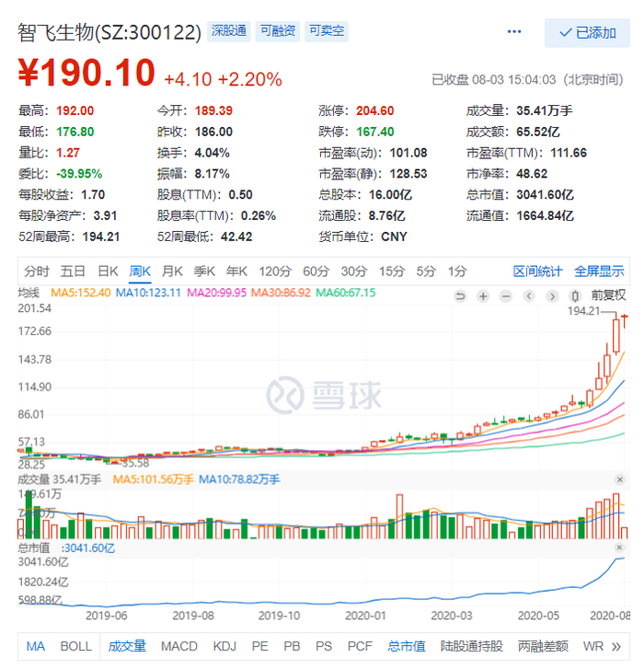The image size is (644, 669).
Task: Toggle the 总市值 sub-indicator
Action: 407,646
